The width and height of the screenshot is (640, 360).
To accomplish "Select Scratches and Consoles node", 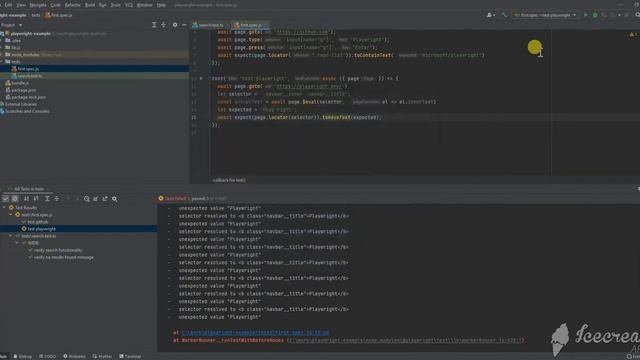I will pos(27,111).
